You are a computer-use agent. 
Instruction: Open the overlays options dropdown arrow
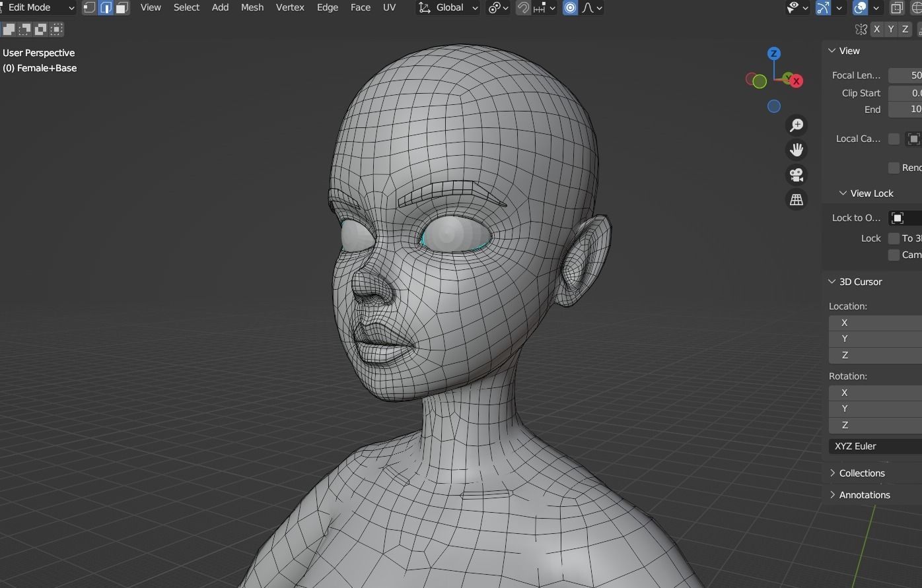tap(876, 8)
